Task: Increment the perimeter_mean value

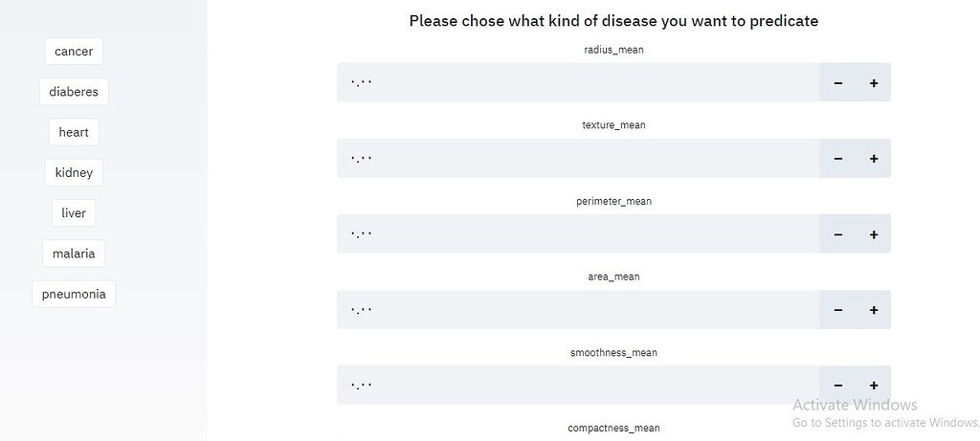Action: coord(873,234)
